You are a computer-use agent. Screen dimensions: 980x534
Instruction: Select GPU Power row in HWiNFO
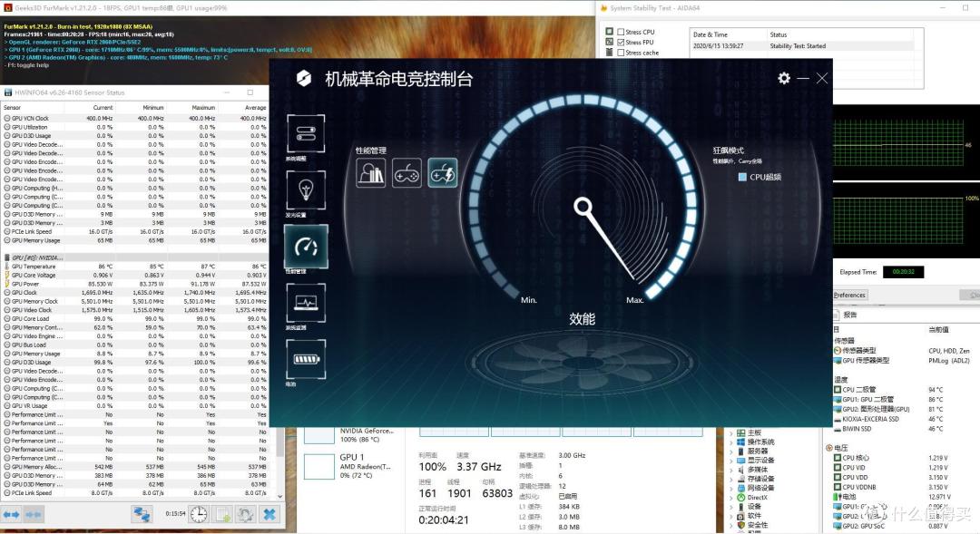135,284
